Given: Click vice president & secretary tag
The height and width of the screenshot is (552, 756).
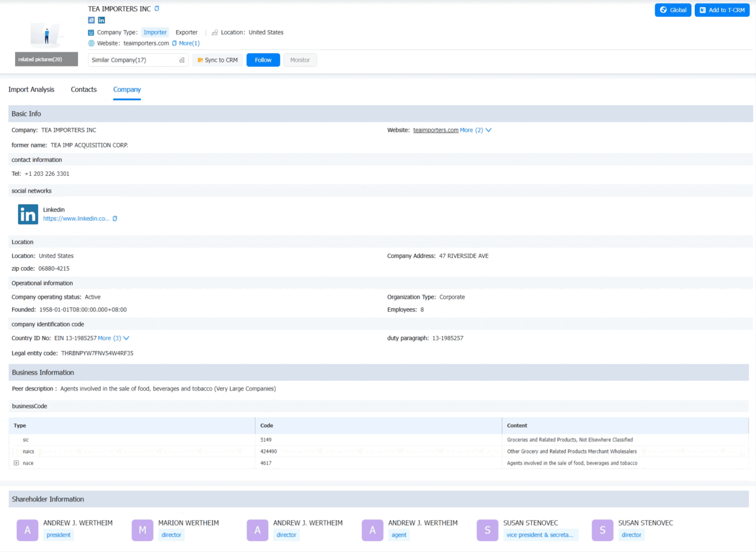Looking at the screenshot, I should (540, 535).
